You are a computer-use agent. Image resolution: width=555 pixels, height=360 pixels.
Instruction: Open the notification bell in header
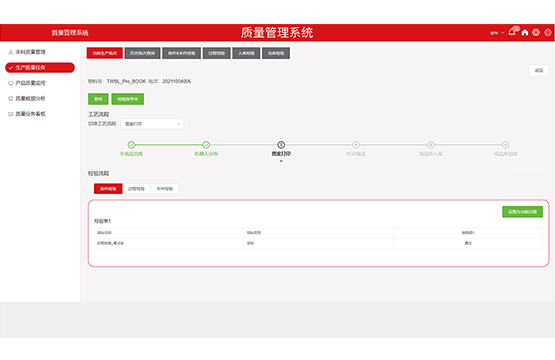coord(512,32)
